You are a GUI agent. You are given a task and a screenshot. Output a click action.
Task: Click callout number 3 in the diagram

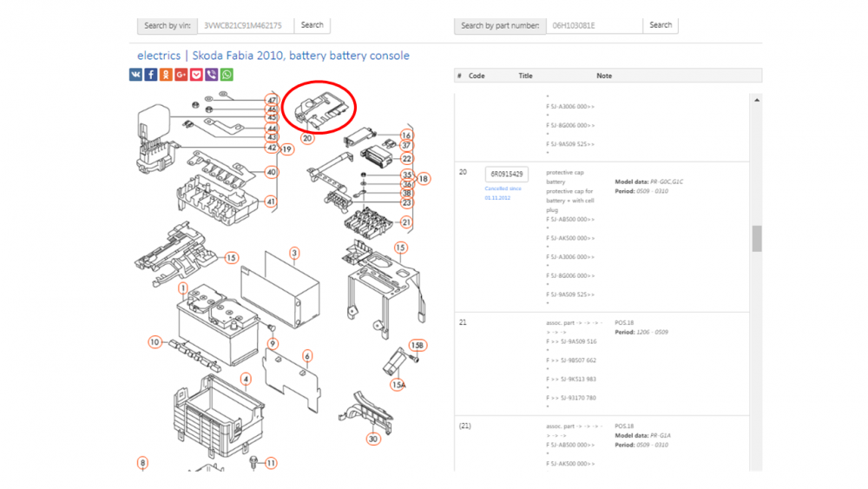[294, 253]
